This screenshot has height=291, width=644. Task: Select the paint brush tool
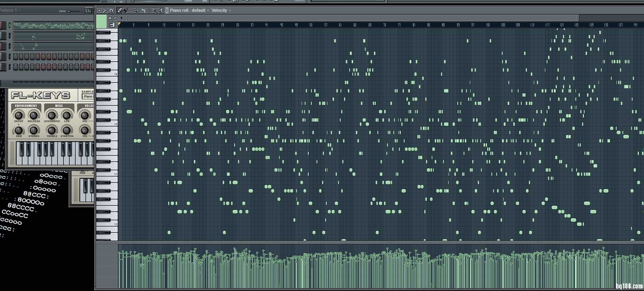[125, 10]
